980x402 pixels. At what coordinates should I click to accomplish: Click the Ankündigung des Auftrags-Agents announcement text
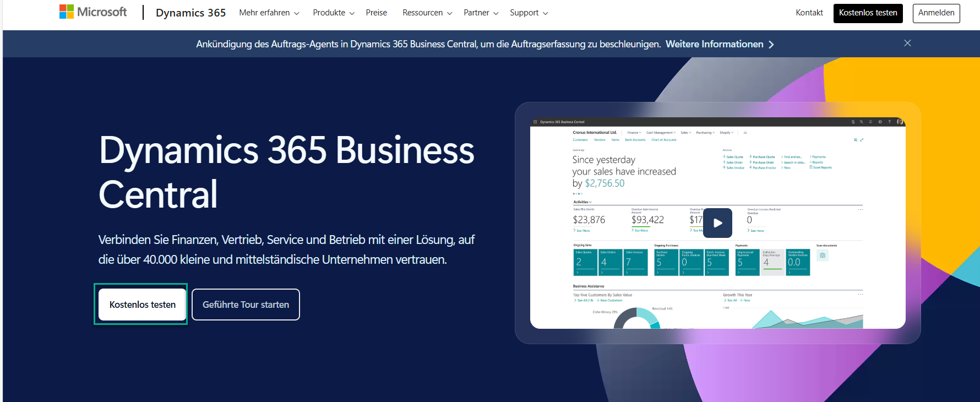(x=428, y=44)
